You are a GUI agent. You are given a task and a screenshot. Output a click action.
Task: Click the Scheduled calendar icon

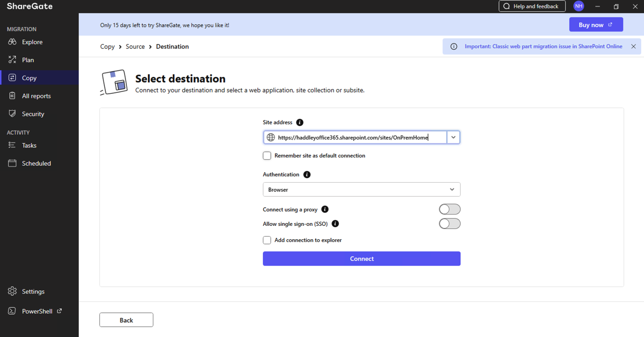(x=12, y=163)
